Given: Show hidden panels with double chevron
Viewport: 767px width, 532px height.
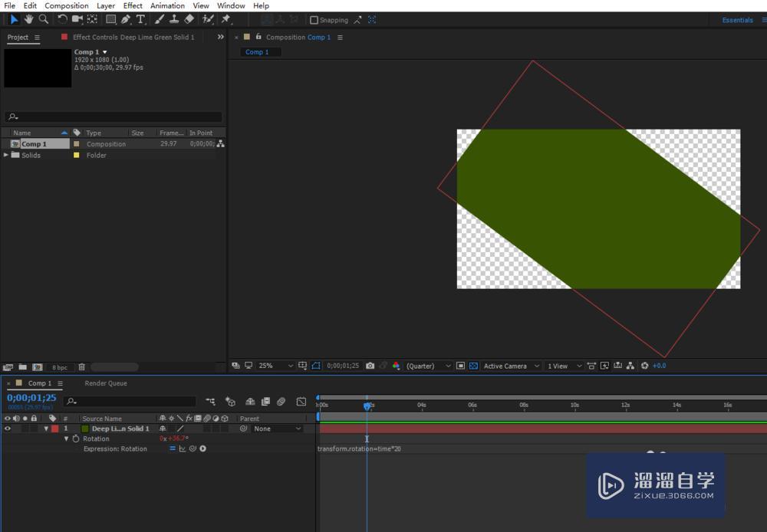Looking at the screenshot, I should point(221,37).
